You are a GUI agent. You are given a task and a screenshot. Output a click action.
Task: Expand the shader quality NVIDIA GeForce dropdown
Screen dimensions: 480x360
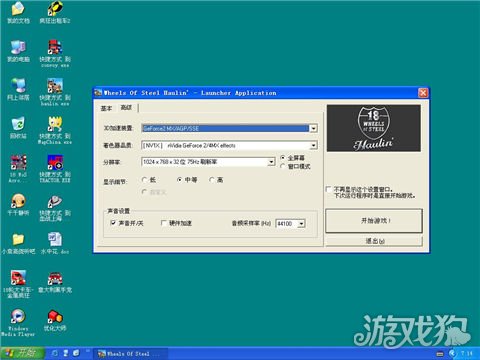(x=313, y=145)
